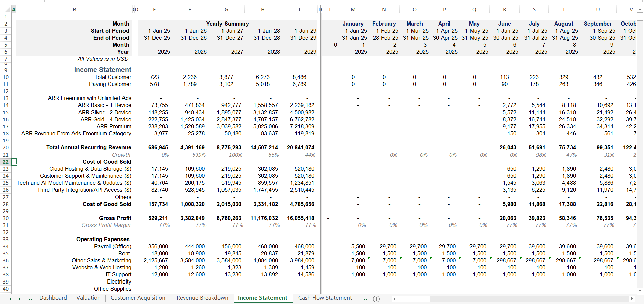Viewport: 644px width, 304px height.
Task: Select 'Start of Period' label cell
Action: tap(110, 31)
